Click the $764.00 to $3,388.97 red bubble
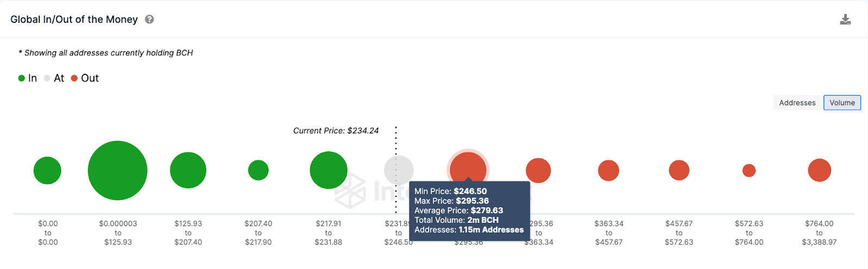The width and height of the screenshot is (868, 269). [x=819, y=170]
